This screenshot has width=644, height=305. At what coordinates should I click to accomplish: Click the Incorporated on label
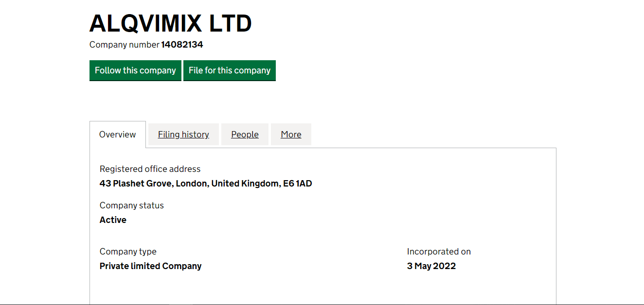(439, 252)
